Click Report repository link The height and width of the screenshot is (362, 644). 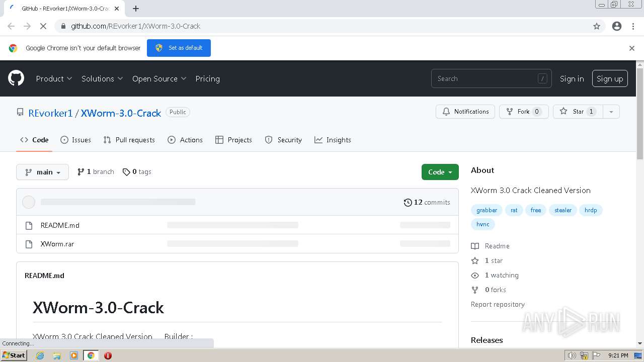point(498,304)
